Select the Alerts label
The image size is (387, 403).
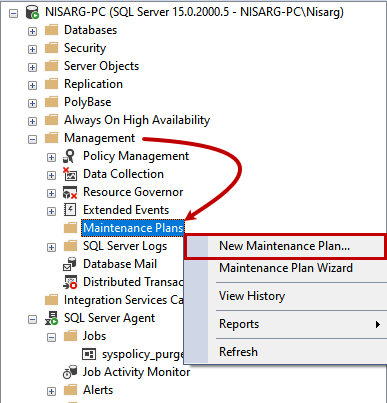tap(98, 390)
